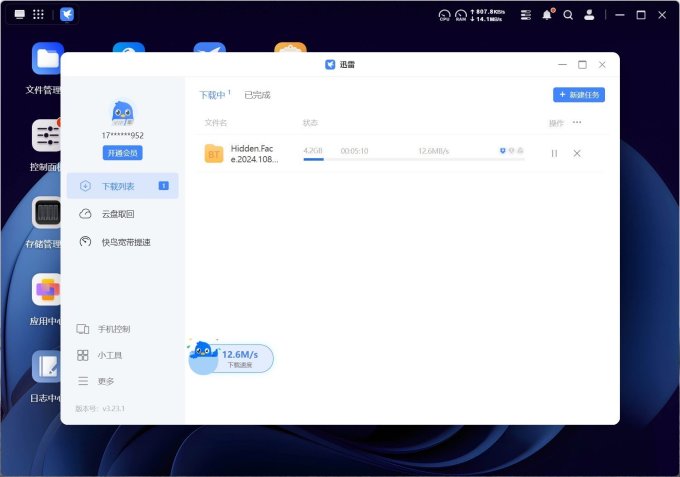
Task: Click the hamburger More icon
Action: (83, 381)
